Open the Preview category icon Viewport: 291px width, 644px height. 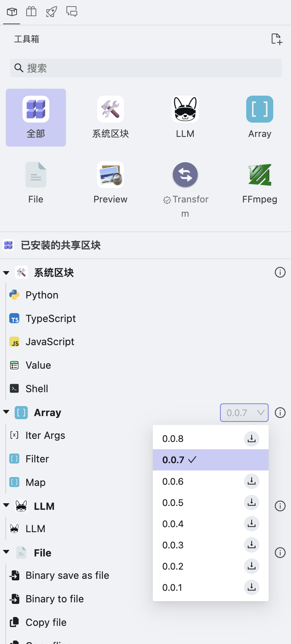(x=110, y=175)
